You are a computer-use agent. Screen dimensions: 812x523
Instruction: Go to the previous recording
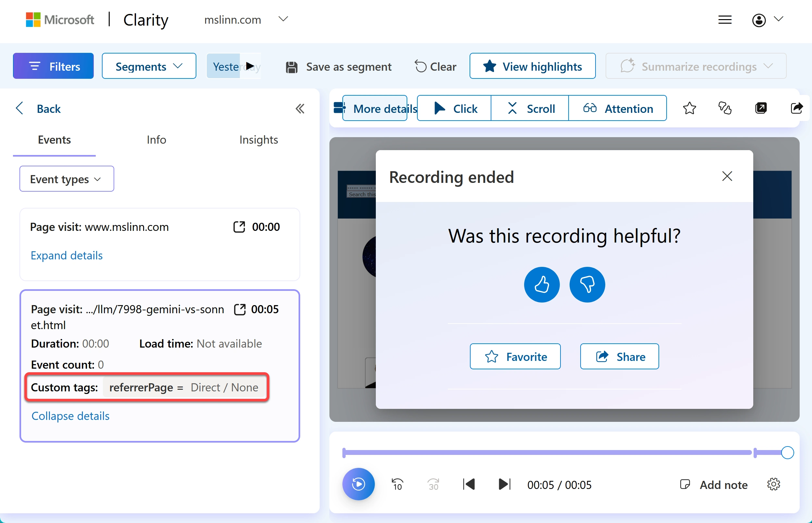469,484
